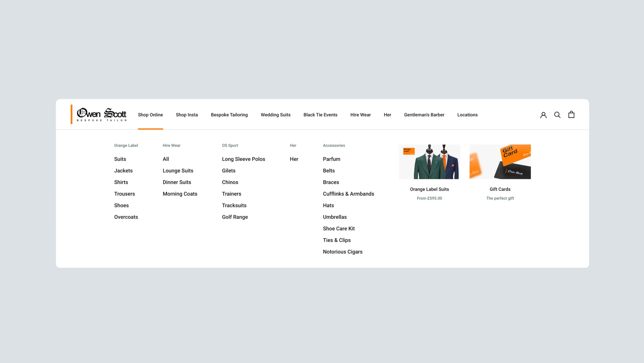Screen dimensions: 644x363
Task: Open the Bespoke Tailoring menu
Action: click(x=229, y=115)
